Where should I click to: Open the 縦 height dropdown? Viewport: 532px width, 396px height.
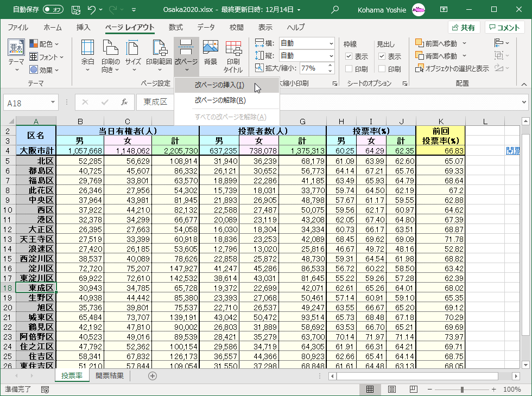[x=331, y=56]
